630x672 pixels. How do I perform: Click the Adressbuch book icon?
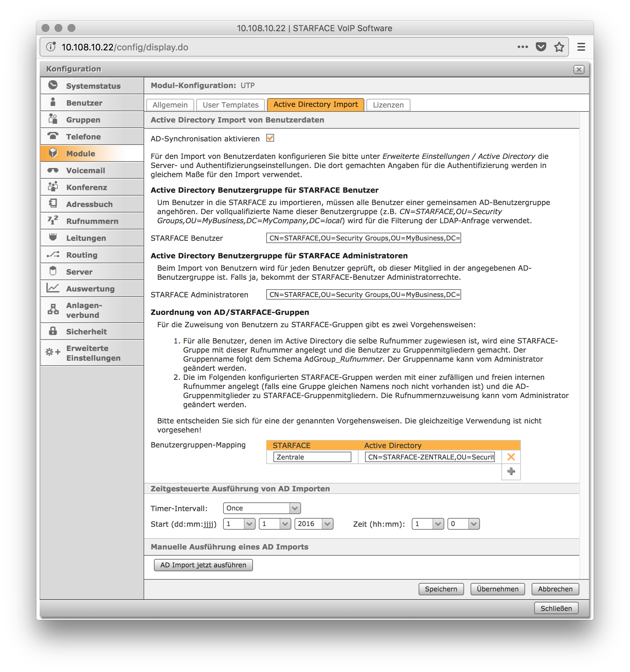[53, 203]
